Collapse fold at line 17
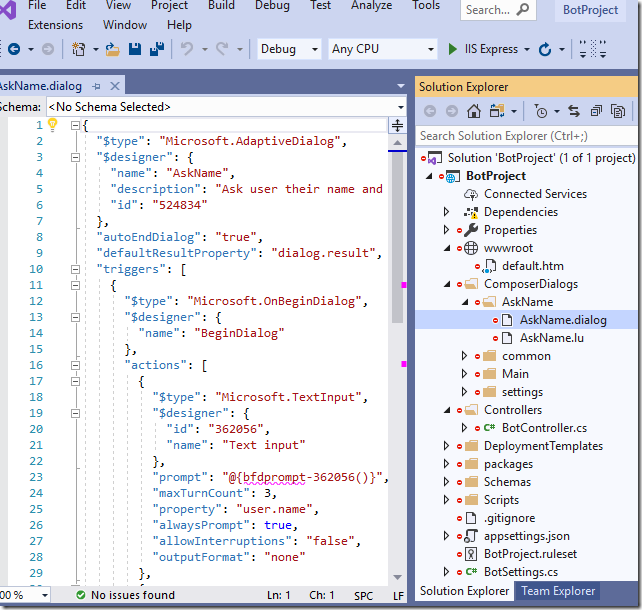The image size is (642, 610). coord(75,381)
